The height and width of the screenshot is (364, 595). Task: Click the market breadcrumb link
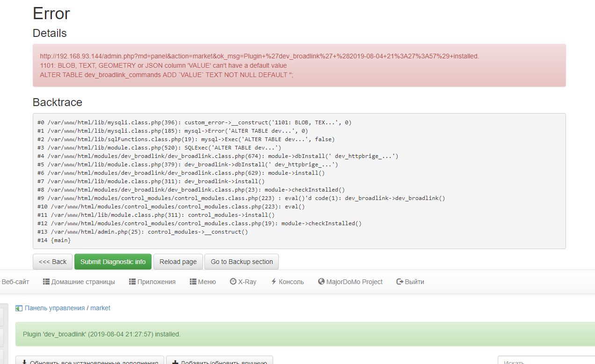[100, 308]
